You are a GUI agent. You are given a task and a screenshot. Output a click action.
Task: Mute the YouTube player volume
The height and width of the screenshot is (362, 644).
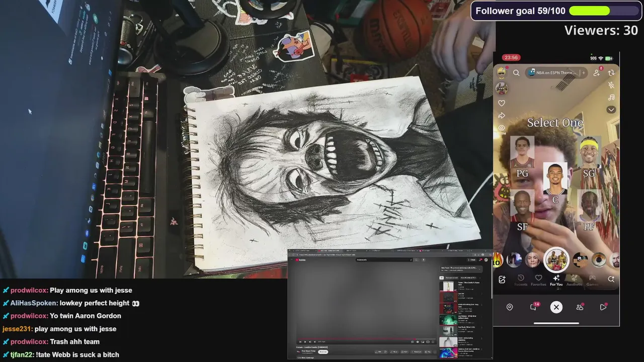315,342
